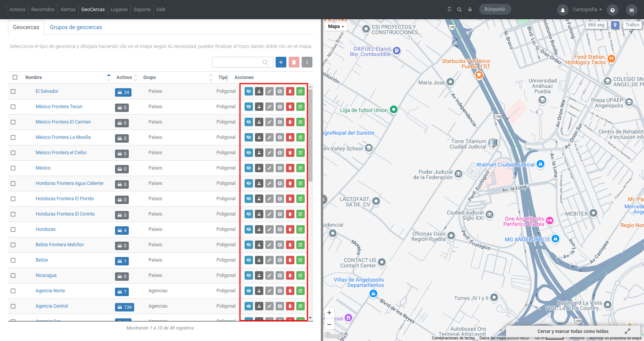
Task: Open green report icon for Honduras row
Action: click(301, 229)
